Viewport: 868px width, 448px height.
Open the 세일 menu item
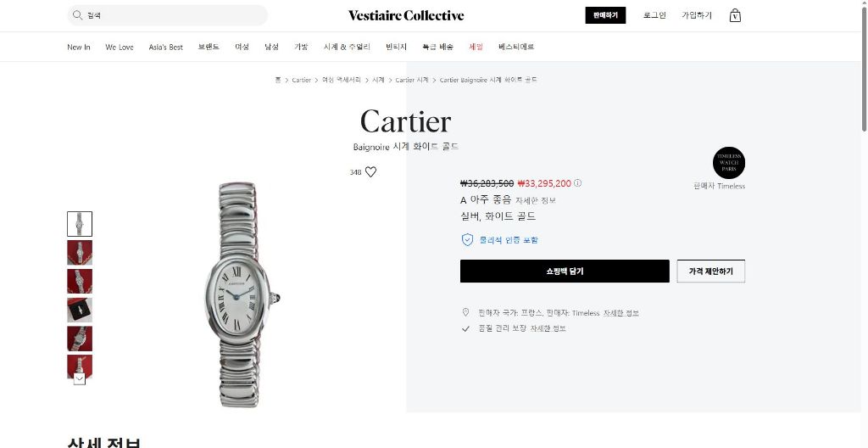[x=476, y=48]
